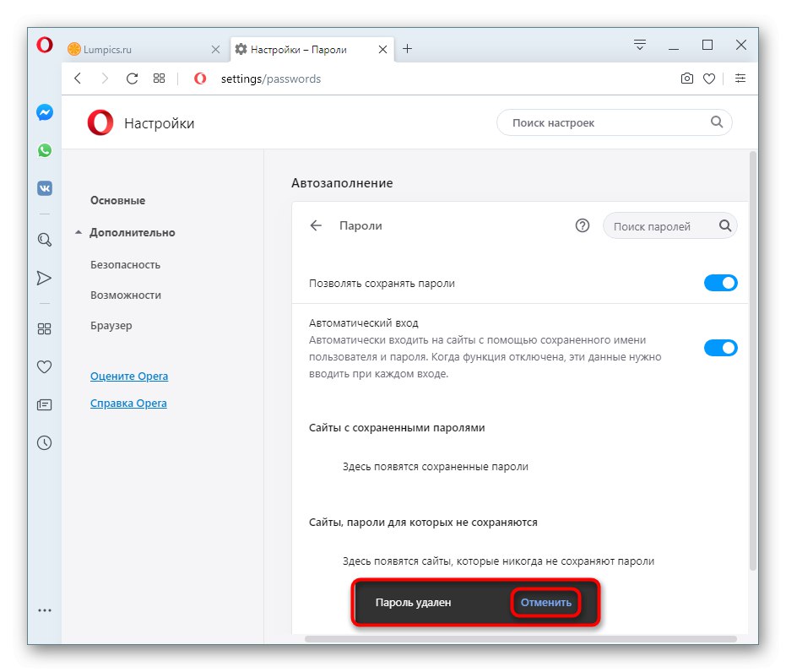This screenshot has height=672, width=786.
Task: Click magnifier in Поиск настроек field
Action: point(717,122)
